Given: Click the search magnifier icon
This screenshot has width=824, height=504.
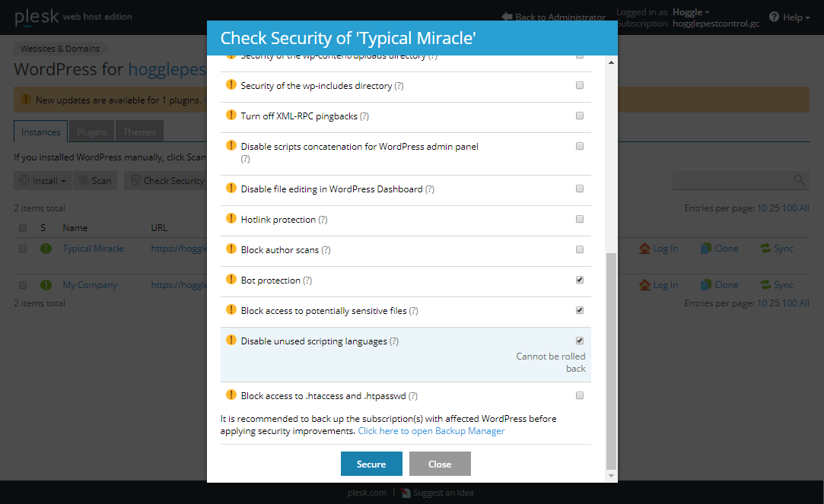Looking at the screenshot, I should coord(800,180).
